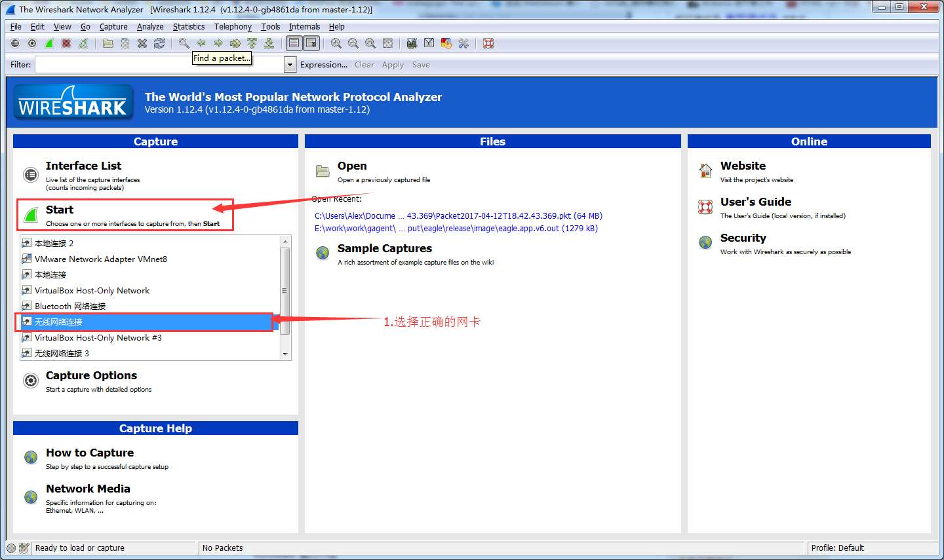Open the File menu
944x560 pixels.
16,27
